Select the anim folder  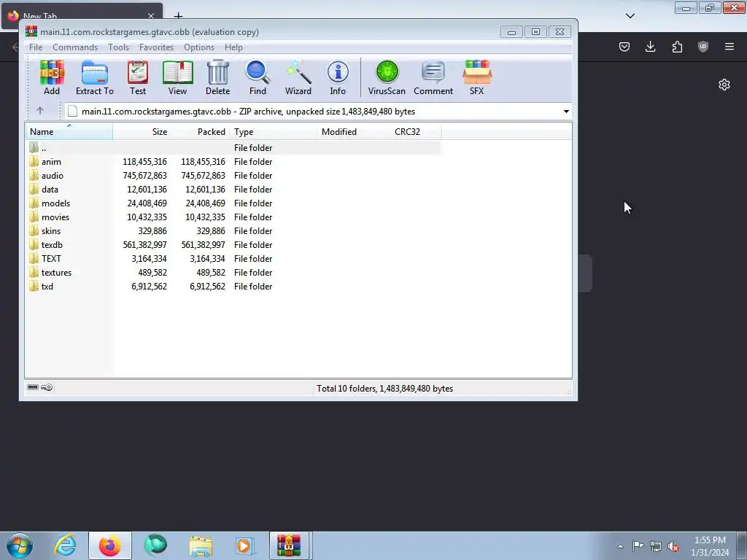pos(51,161)
